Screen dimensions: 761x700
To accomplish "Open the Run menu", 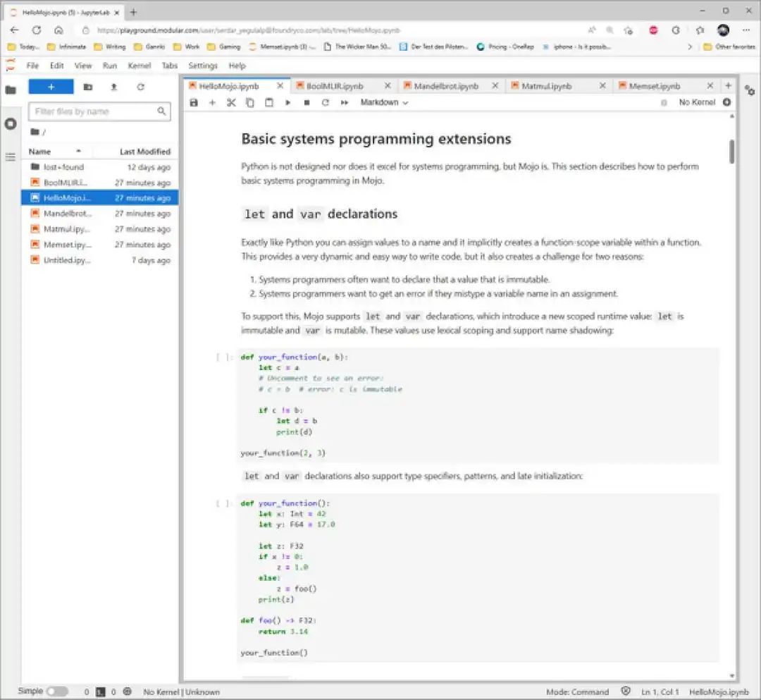I will (110, 66).
